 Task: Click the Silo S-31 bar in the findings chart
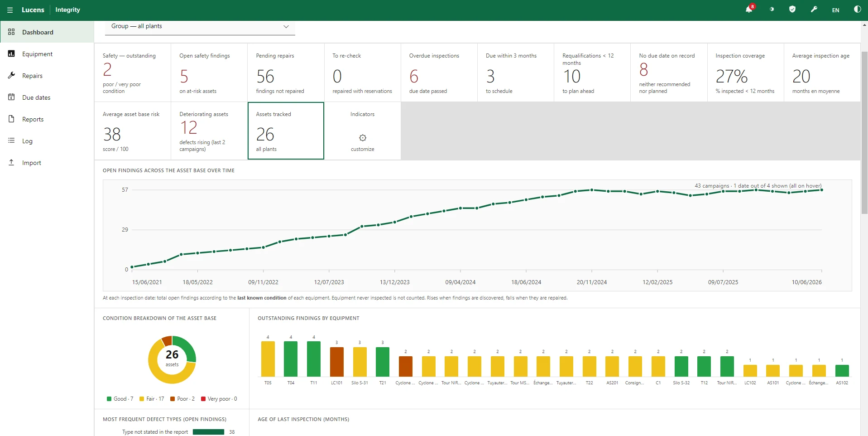click(x=360, y=362)
